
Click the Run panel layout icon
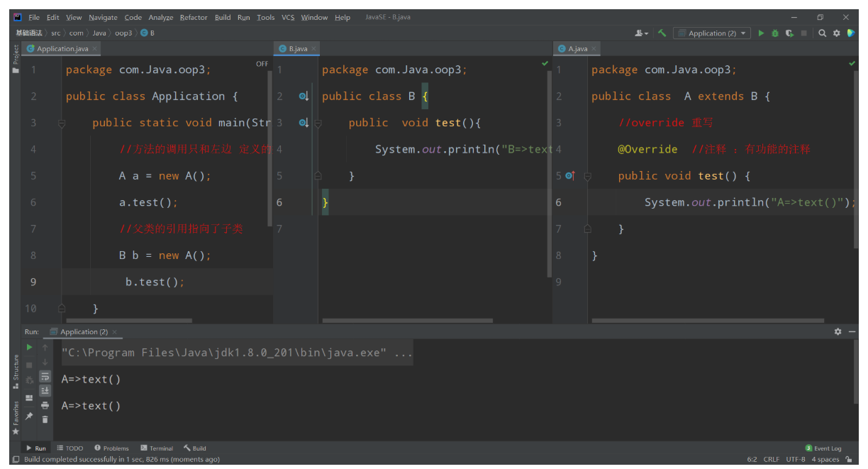click(x=29, y=398)
